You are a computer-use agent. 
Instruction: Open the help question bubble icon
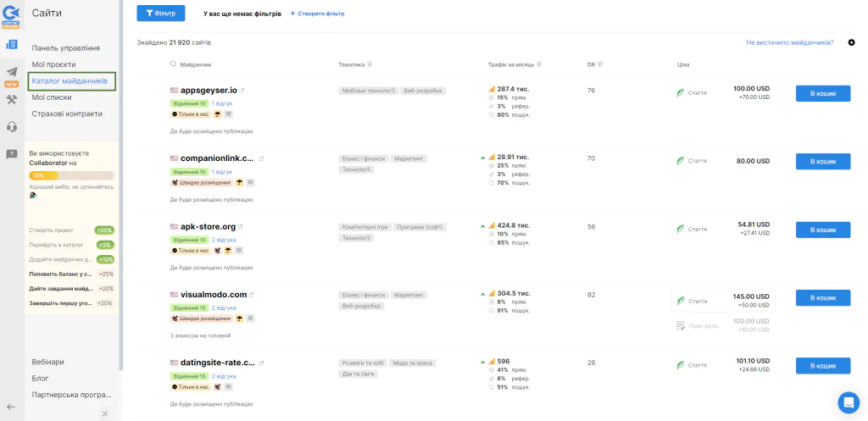pos(12,154)
